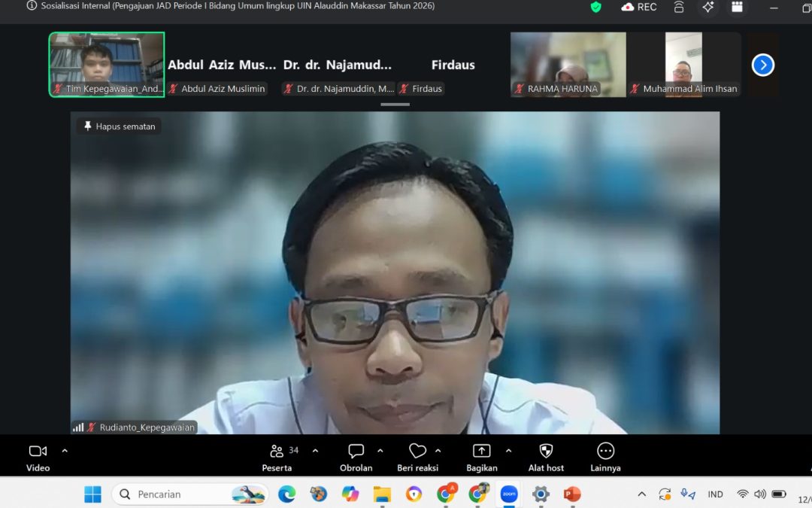This screenshot has width=812, height=508.
Task: Click the network signal bars icon
Action: click(x=78, y=427)
